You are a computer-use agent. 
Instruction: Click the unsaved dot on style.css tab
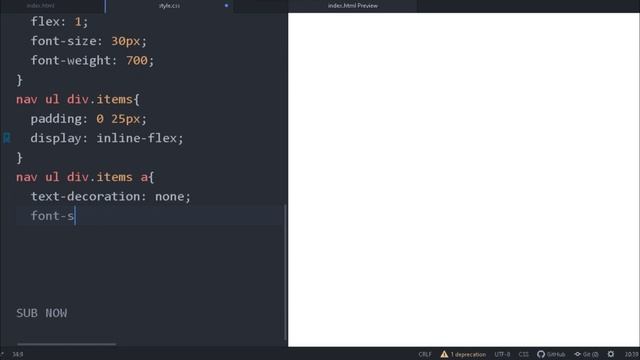pos(226,6)
